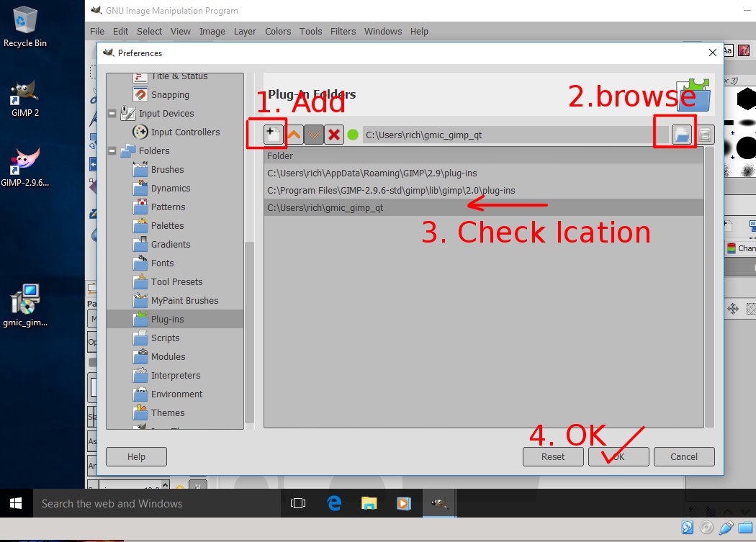Add a new plug-in folder entry
Image resolution: width=756 pixels, height=542 pixels.
click(x=273, y=135)
